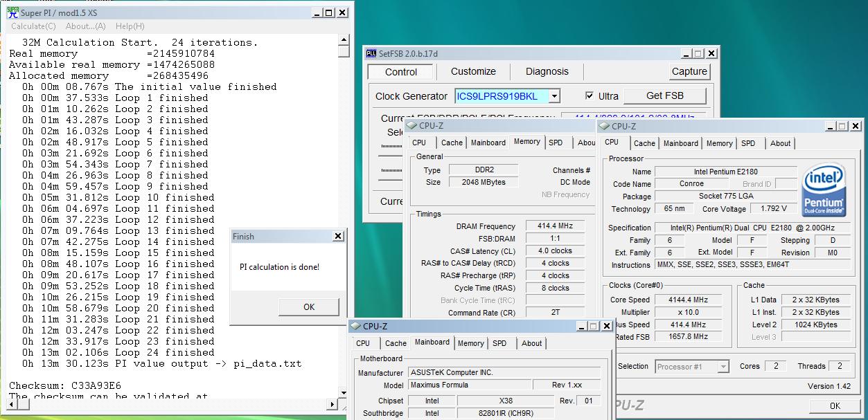Click the processor name Intel Pentium E2180
868x420 pixels.
(x=725, y=172)
